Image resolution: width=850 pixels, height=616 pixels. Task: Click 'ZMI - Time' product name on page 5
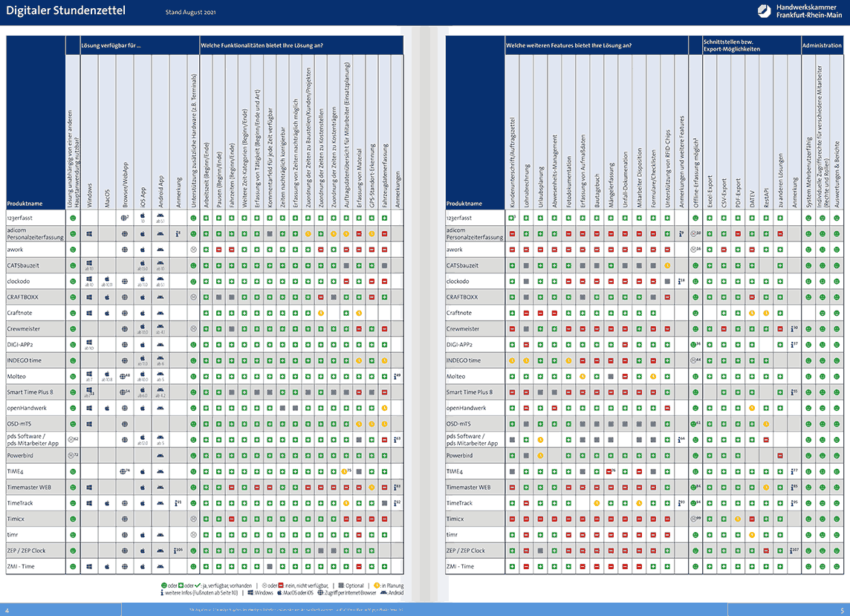pyautogui.click(x=460, y=566)
